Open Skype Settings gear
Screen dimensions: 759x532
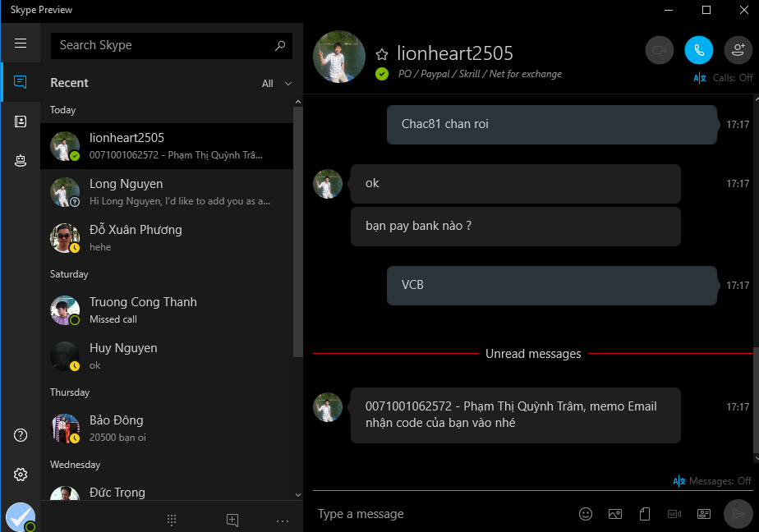(21, 475)
